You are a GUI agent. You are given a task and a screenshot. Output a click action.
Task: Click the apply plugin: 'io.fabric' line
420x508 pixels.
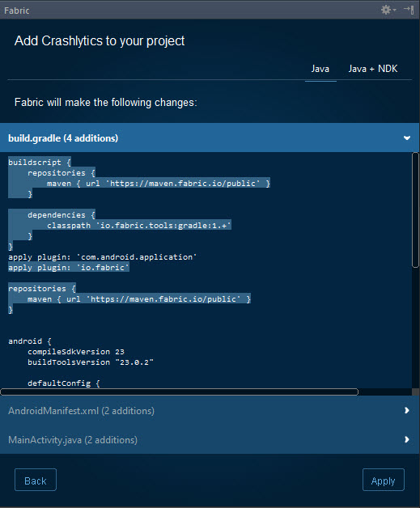tap(69, 268)
